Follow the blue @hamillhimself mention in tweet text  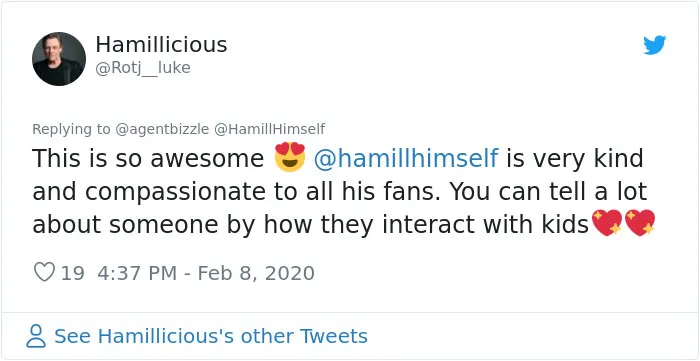[406, 158]
